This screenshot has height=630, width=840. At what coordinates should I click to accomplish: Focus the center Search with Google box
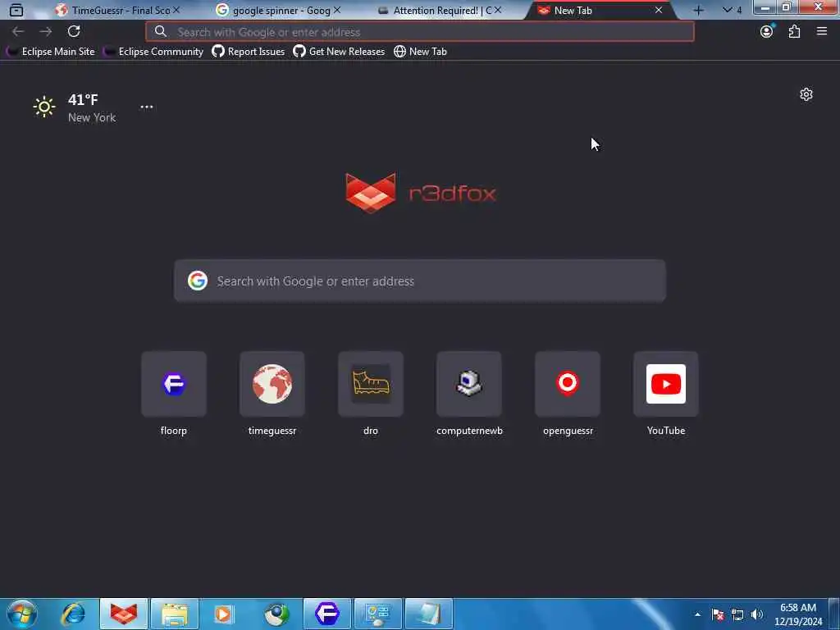[420, 281]
